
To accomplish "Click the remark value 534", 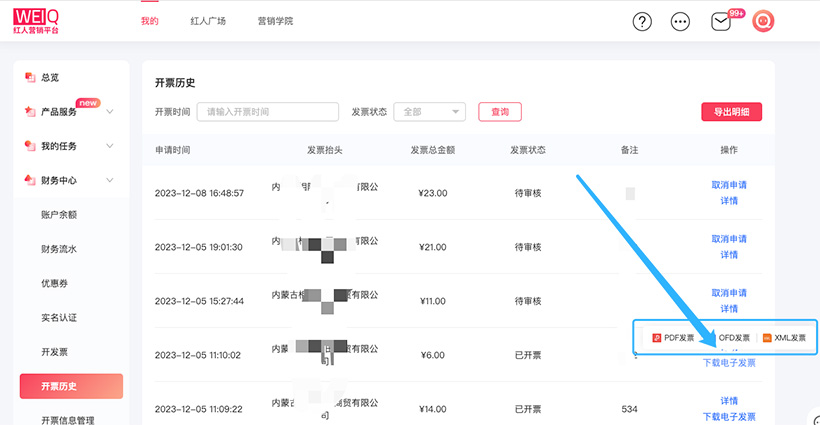I will point(629,409).
